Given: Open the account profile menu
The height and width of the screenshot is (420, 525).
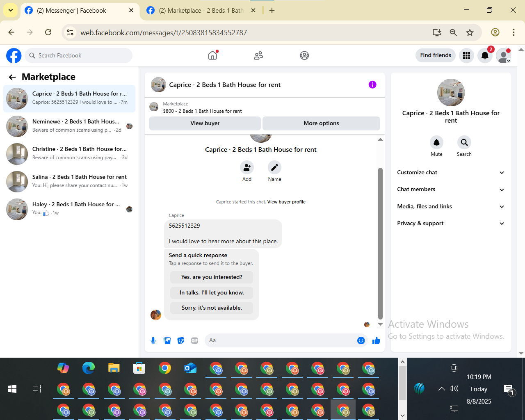Looking at the screenshot, I should (503, 55).
